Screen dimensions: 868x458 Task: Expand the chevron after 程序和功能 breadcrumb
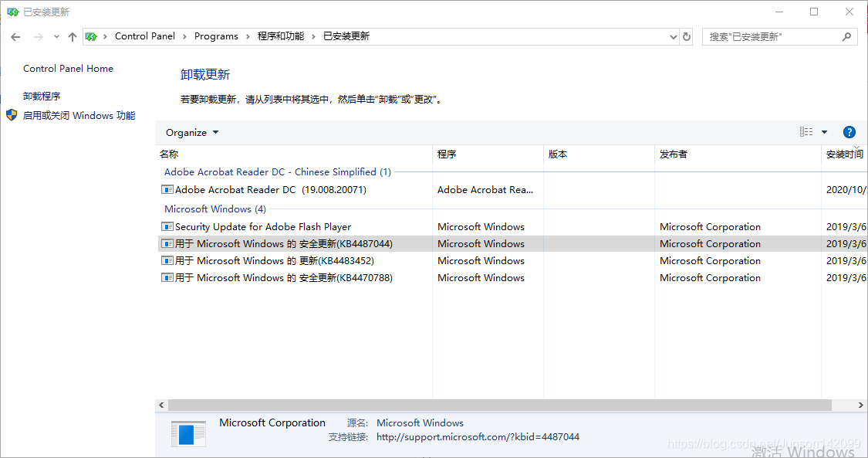tap(313, 36)
